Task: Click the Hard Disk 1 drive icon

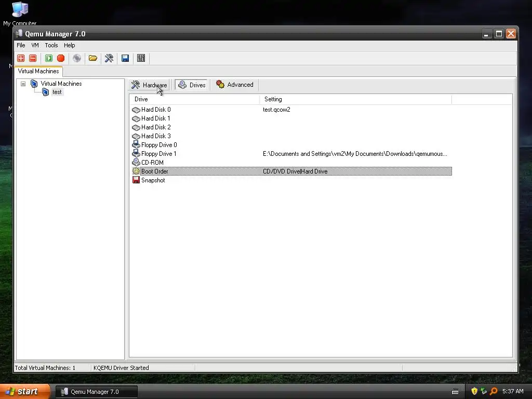Action: pyautogui.click(x=136, y=118)
